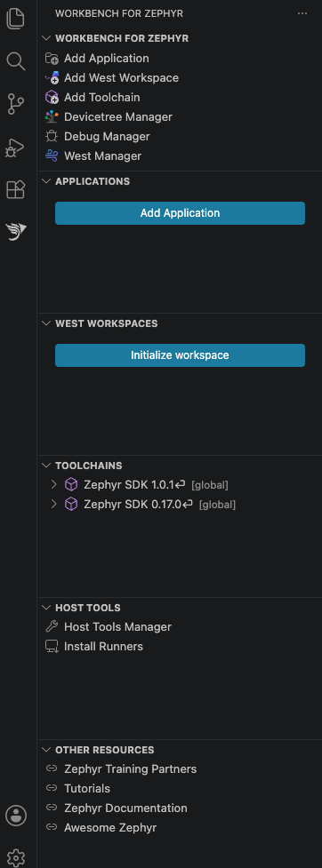Select the Zephyr SDK 0.17.0 label
This screenshot has height=868, width=322.
click(133, 505)
